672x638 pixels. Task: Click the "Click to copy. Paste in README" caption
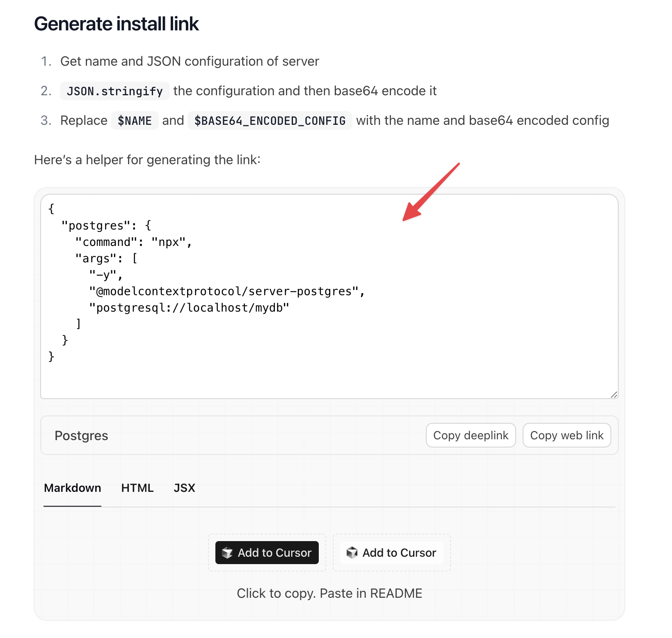pos(329,593)
